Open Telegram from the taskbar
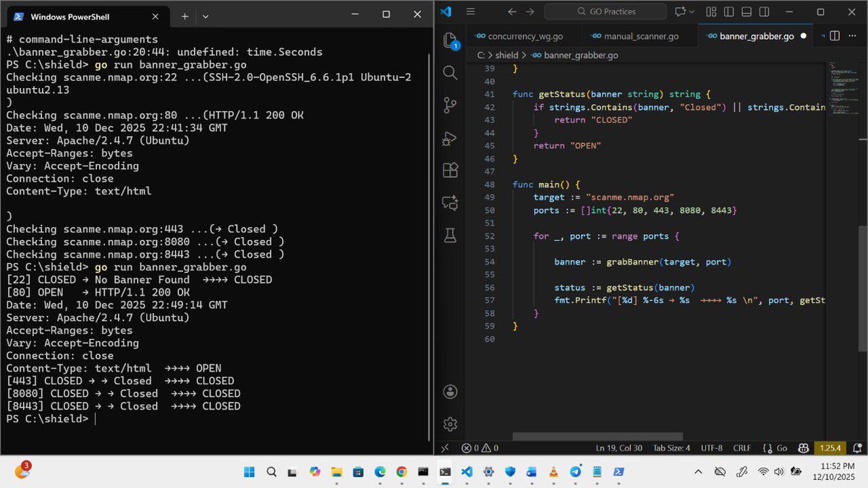Screen dimensions: 868x488 575,471
